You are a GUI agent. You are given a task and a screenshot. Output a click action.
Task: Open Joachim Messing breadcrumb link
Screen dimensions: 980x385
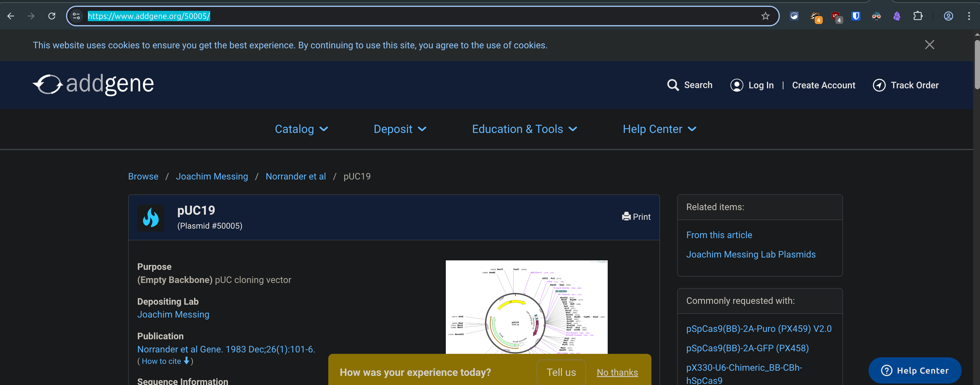(212, 176)
